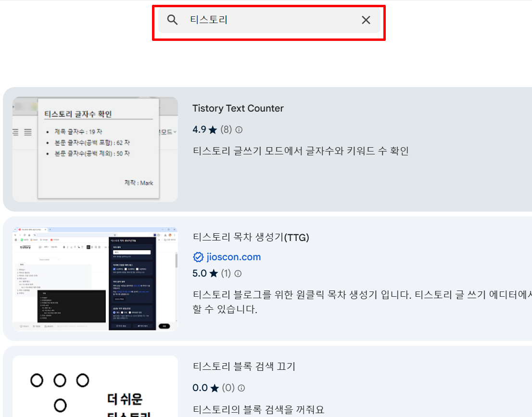Screen dimensions: 532x417
Task: Click verified badge next to jioscon.com
Action: (198, 257)
